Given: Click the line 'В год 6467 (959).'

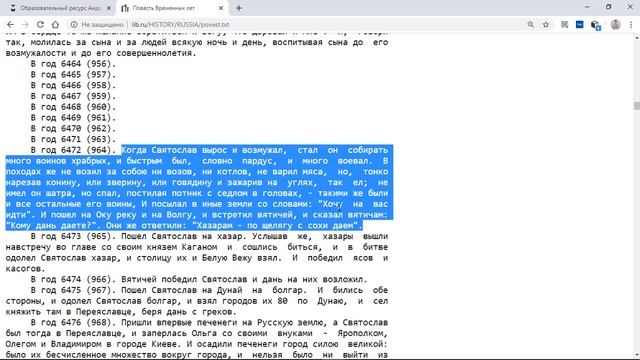Looking at the screenshot, I should [73, 96].
